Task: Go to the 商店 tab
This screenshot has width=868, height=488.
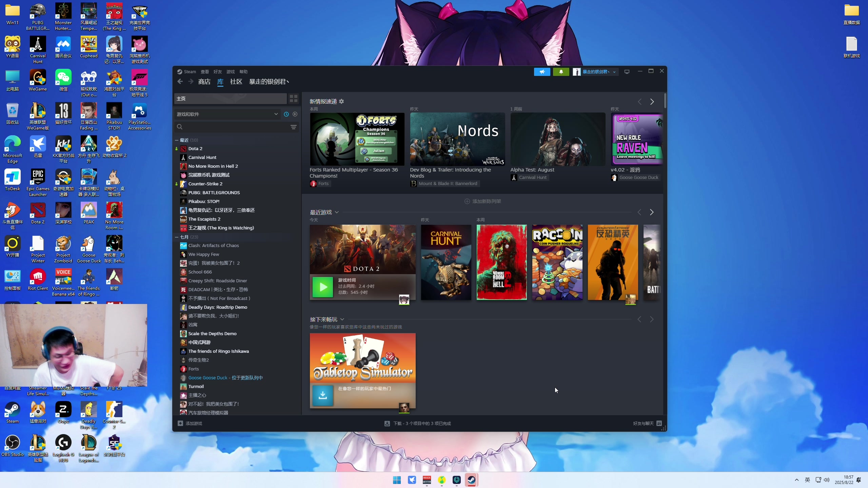Action: 204,82
